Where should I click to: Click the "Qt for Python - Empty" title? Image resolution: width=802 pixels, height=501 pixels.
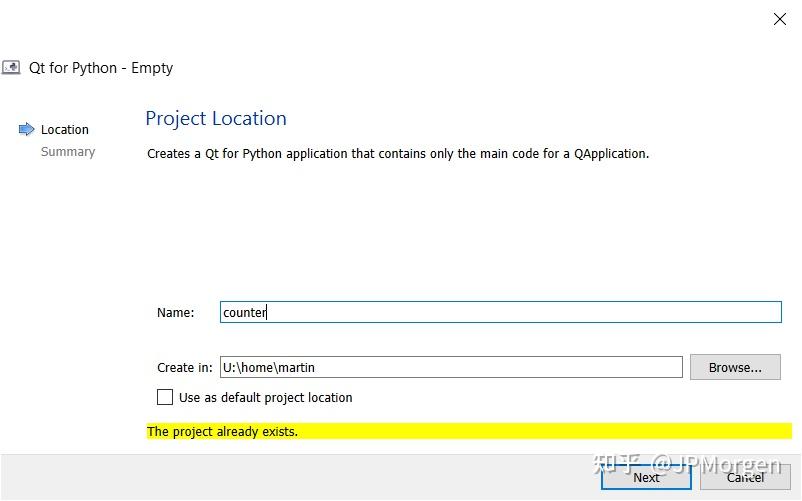pos(111,68)
